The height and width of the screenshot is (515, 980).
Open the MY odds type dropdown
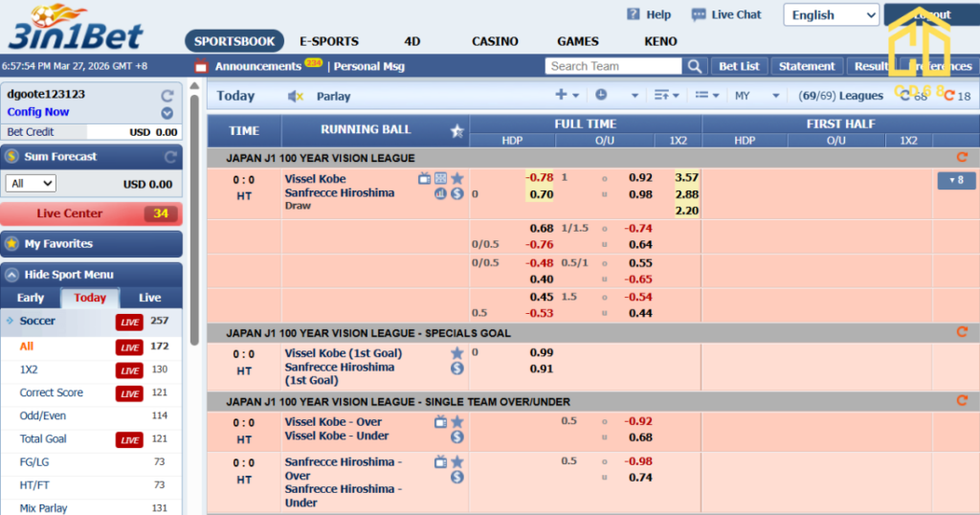click(752, 96)
